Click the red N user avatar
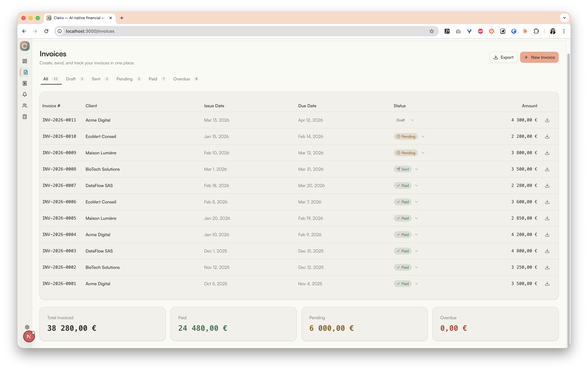 [x=29, y=337]
